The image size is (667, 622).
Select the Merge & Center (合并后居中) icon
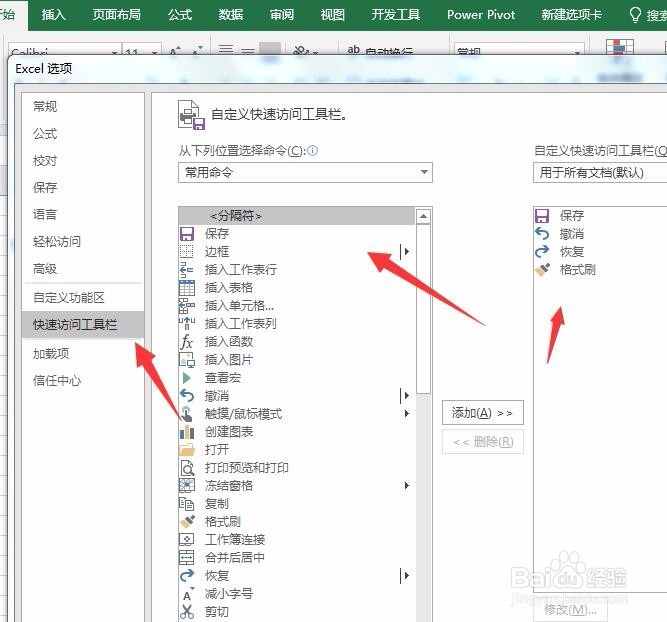pyautogui.click(x=187, y=557)
